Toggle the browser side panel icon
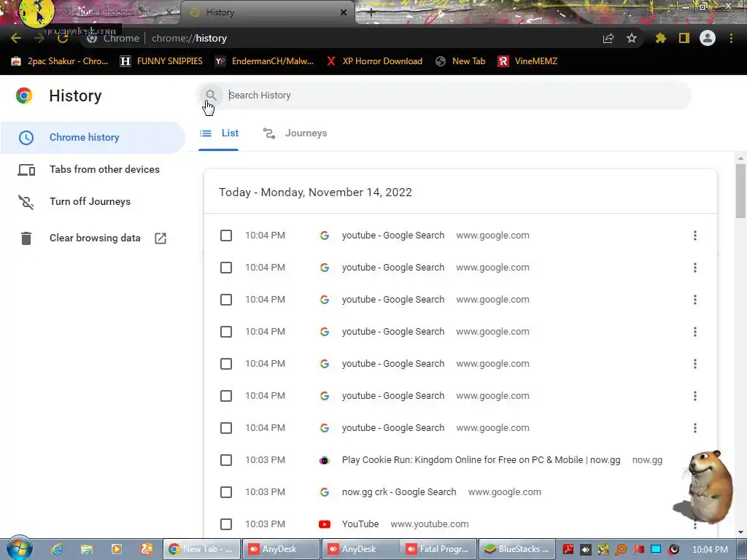The width and height of the screenshot is (747, 560). [684, 38]
